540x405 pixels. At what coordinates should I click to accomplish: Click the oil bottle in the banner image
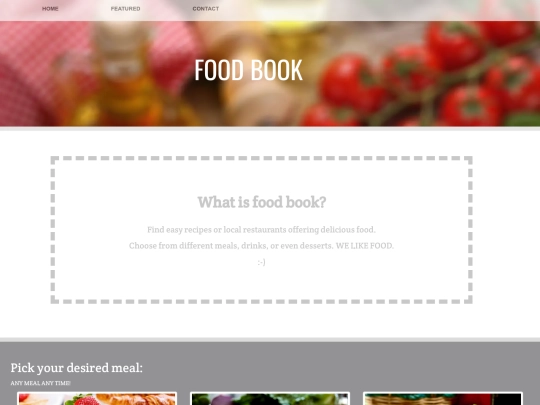pyautogui.click(x=122, y=77)
